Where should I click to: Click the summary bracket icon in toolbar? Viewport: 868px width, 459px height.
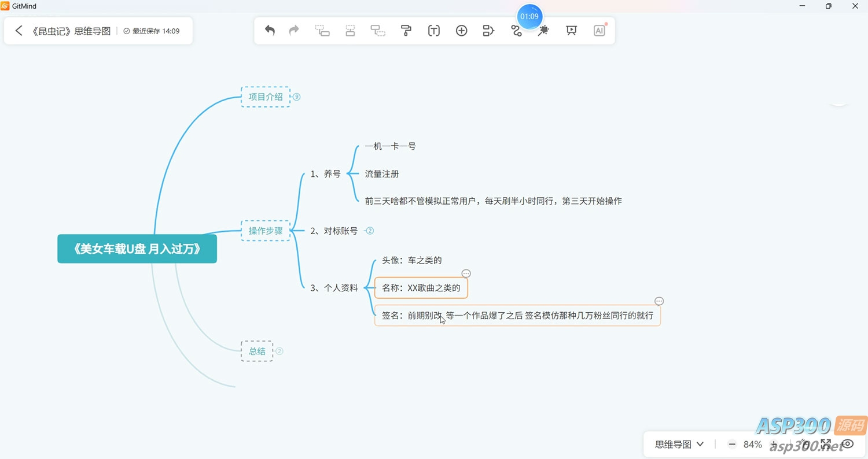click(488, 31)
